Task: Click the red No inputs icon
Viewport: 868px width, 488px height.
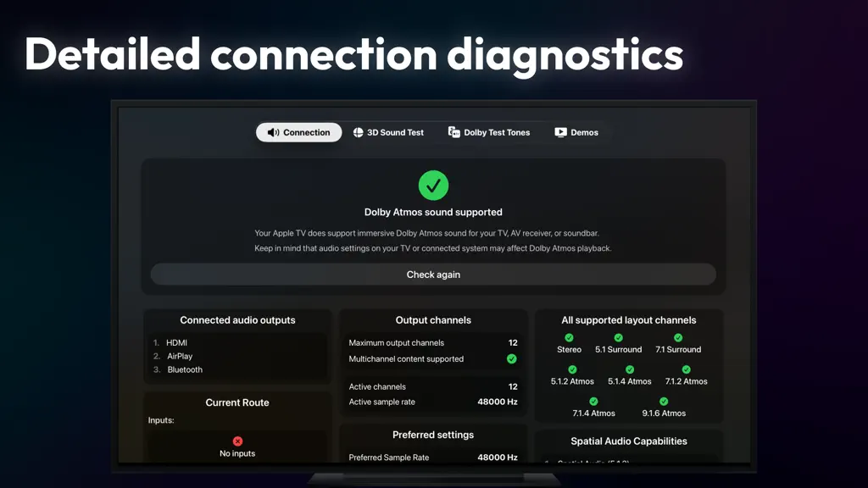Action: 237,441
